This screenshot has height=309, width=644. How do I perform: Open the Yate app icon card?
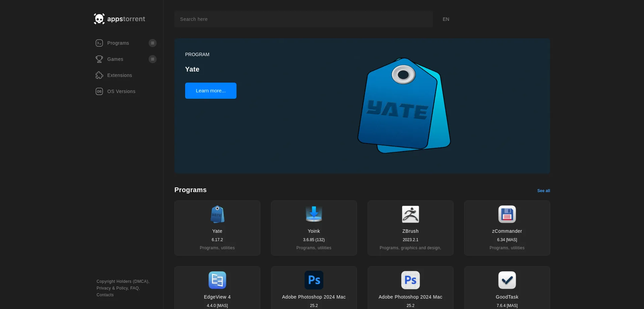click(x=217, y=214)
